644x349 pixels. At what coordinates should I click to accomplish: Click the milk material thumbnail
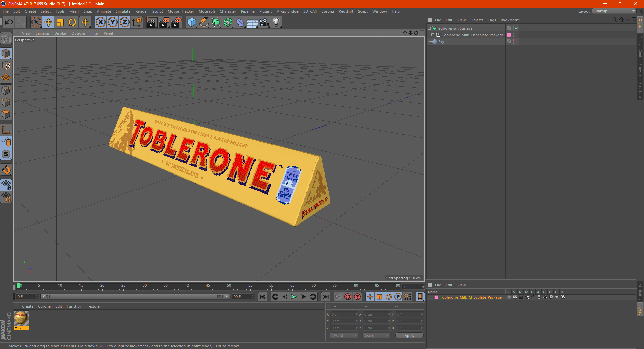coord(21,318)
